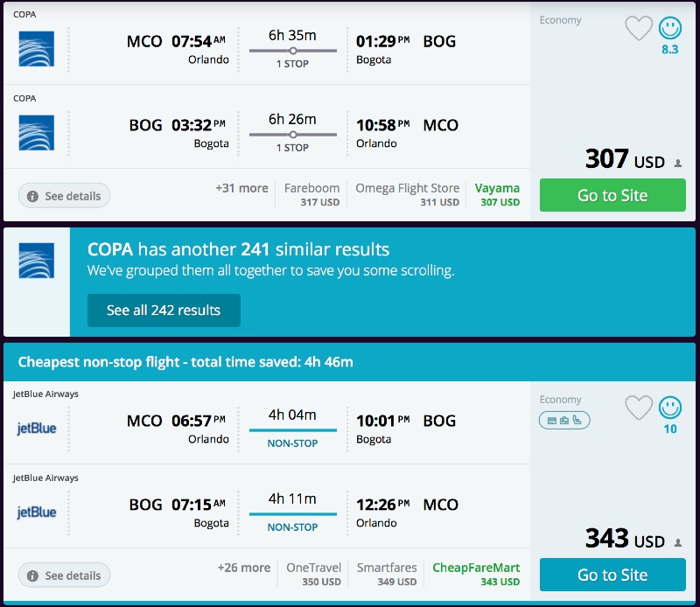The width and height of the screenshot is (700, 607).
Task: Click jetBlue logo on the 06:57 PM flight
Action: coord(36,429)
